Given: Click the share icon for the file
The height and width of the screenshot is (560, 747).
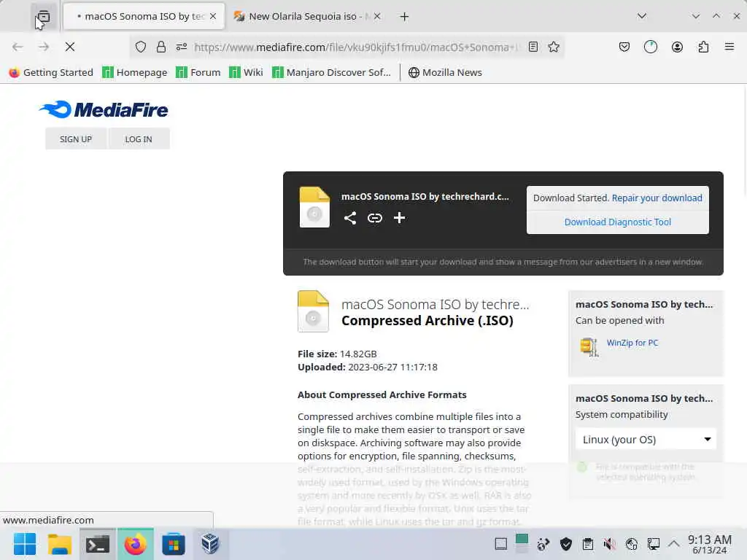Looking at the screenshot, I should click(350, 218).
